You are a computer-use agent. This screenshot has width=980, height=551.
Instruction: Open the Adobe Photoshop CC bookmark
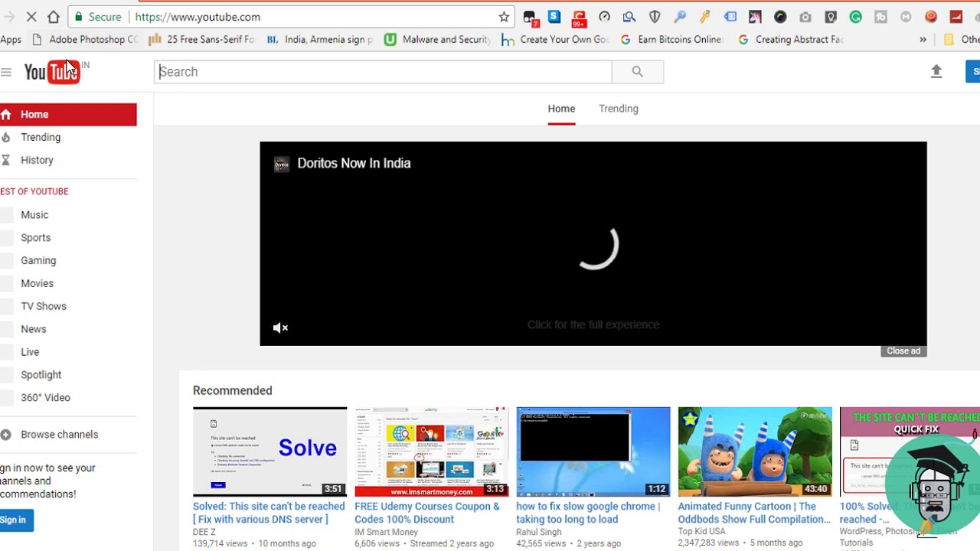(84, 39)
